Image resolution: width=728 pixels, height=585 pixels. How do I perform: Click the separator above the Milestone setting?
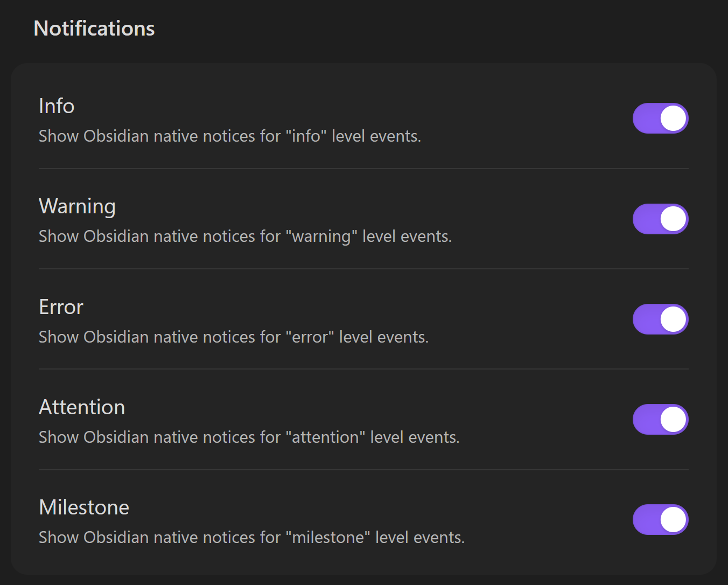pos(363,470)
